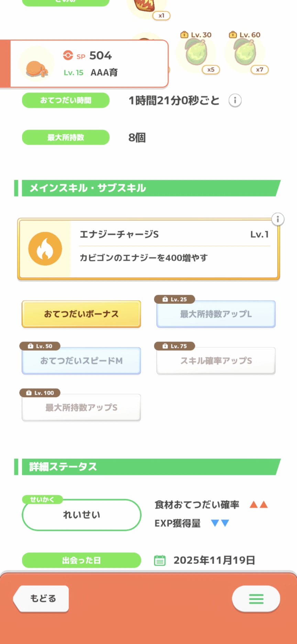Open the green hamburger menu
Image resolution: width=297 pixels, height=644 pixels.
[x=256, y=599]
